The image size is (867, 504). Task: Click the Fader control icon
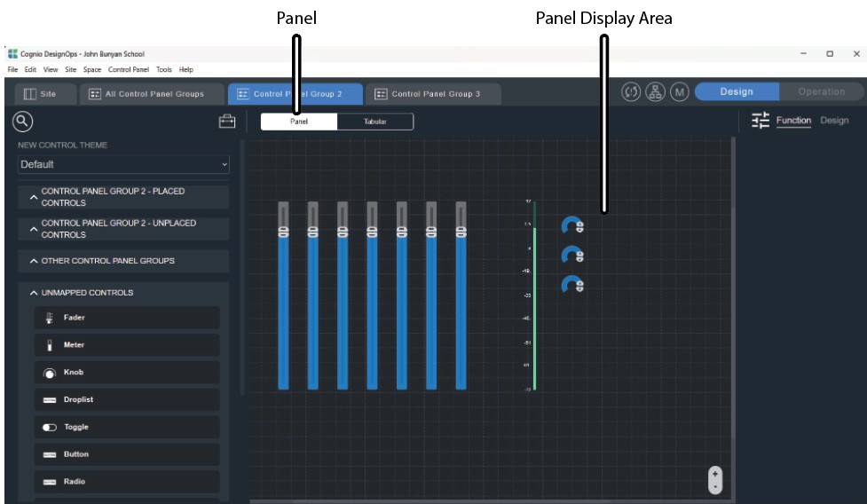tap(49, 318)
